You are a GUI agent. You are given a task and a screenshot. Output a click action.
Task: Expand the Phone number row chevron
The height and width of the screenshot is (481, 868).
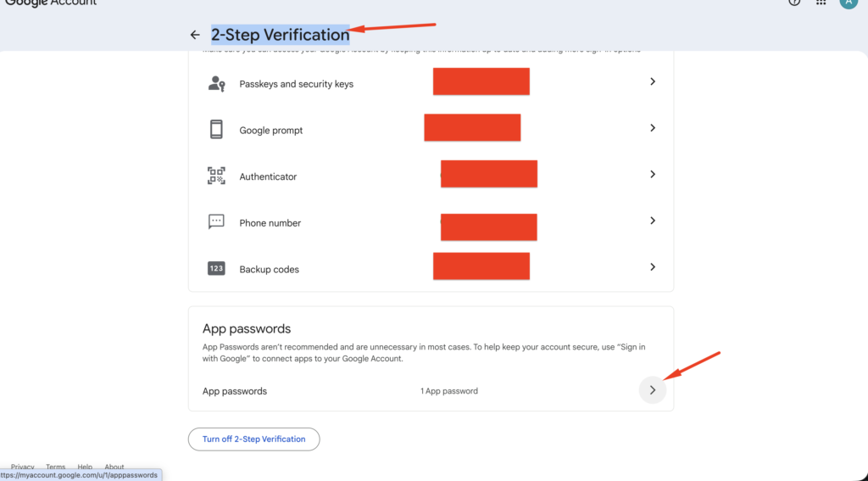tap(653, 221)
